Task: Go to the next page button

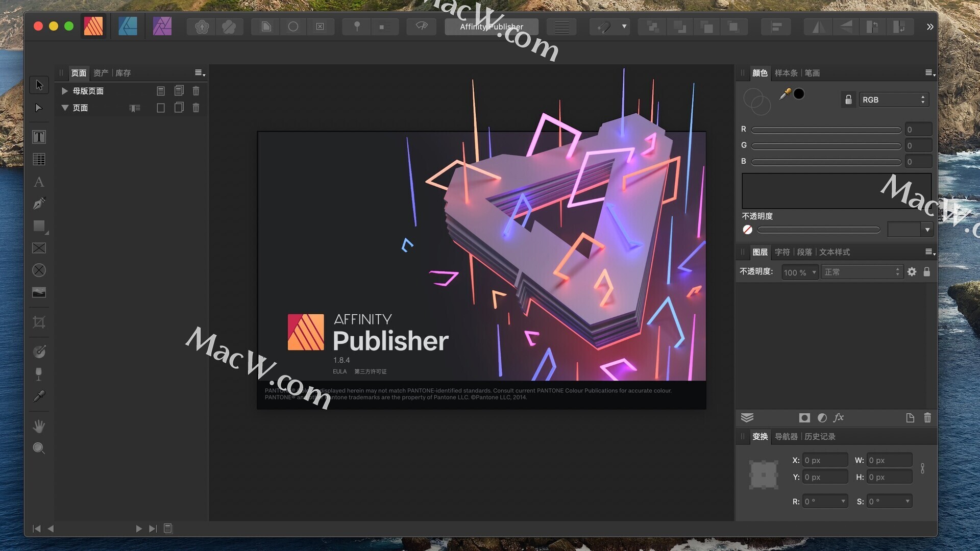Action: coord(139,529)
